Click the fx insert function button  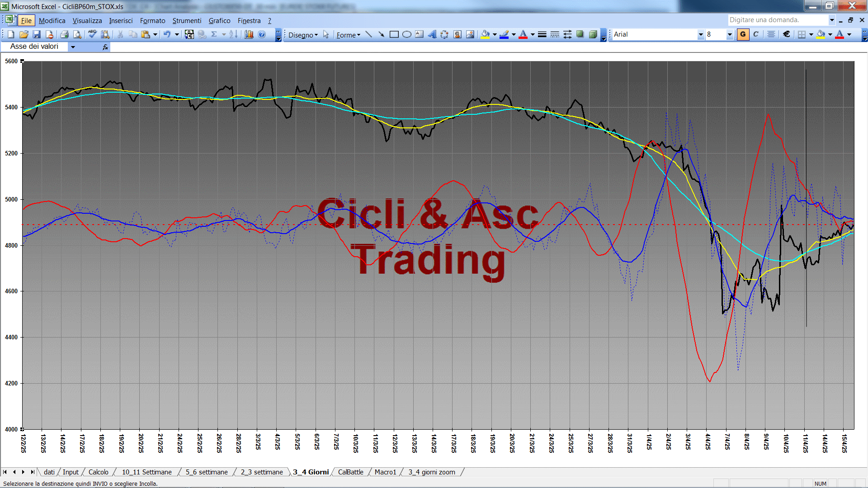105,47
